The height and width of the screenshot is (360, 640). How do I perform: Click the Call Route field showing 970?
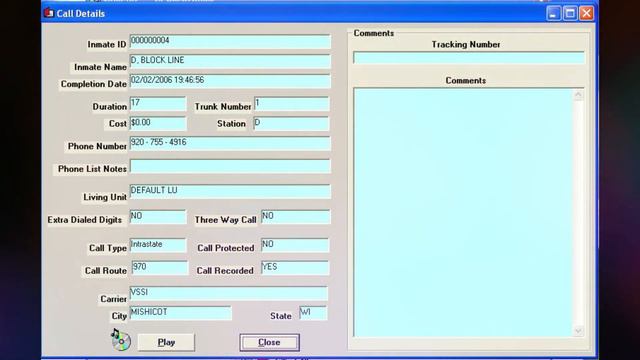coord(160,268)
